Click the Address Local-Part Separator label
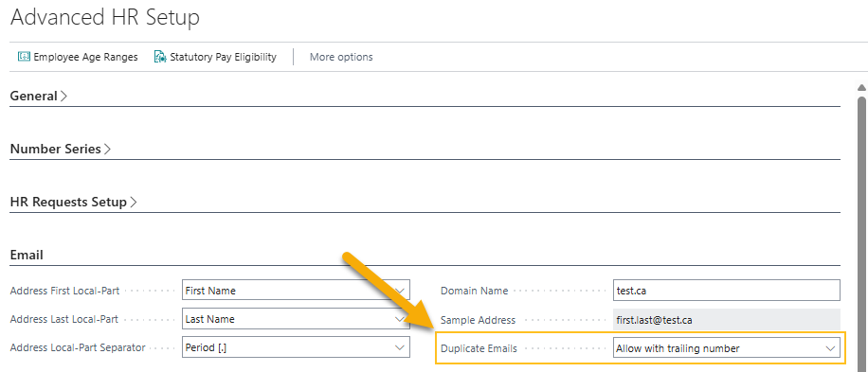The height and width of the screenshot is (372, 868). 78,347
